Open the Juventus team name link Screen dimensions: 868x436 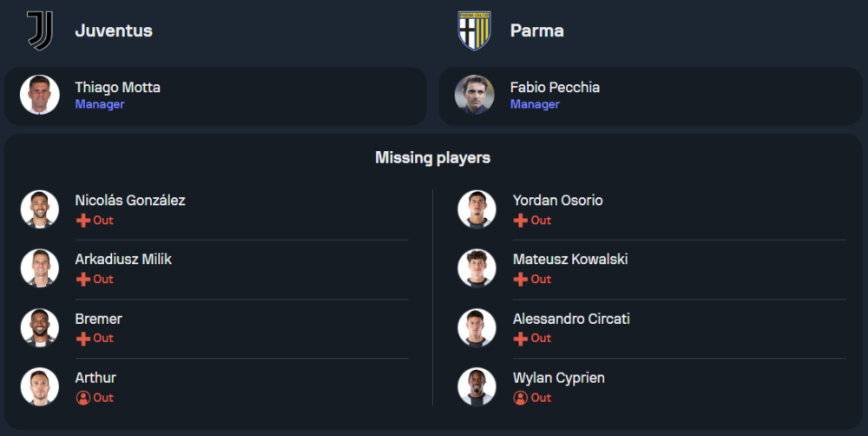click(114, 30)
